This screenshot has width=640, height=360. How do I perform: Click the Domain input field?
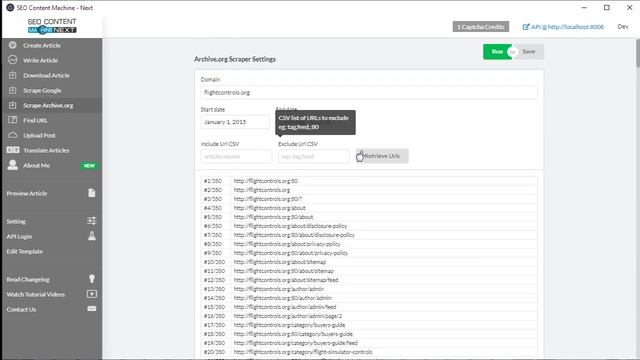369,93
